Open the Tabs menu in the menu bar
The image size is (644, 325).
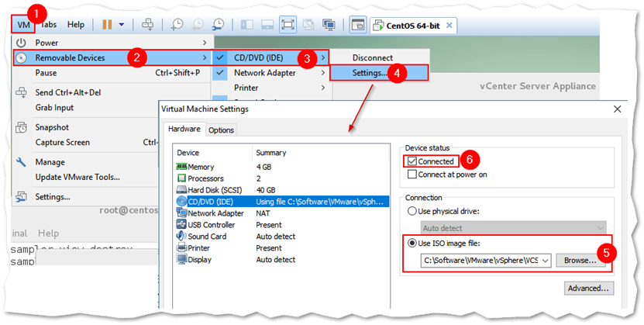[x=49, y=25]
